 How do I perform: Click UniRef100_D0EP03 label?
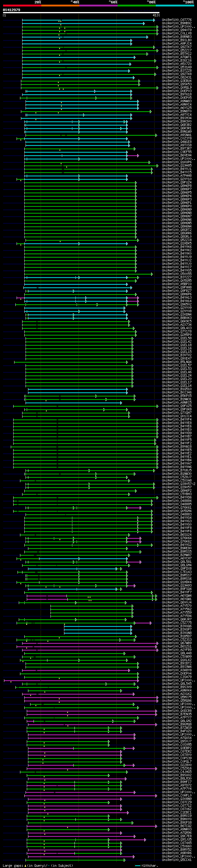click(x=177, y=91)
